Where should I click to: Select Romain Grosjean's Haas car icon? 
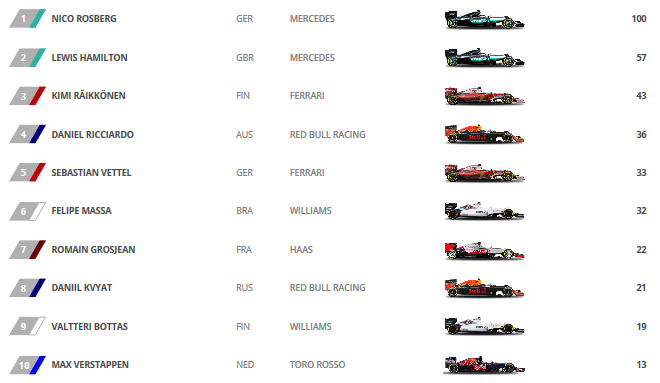pyautogui.click(x=484, y=250)
